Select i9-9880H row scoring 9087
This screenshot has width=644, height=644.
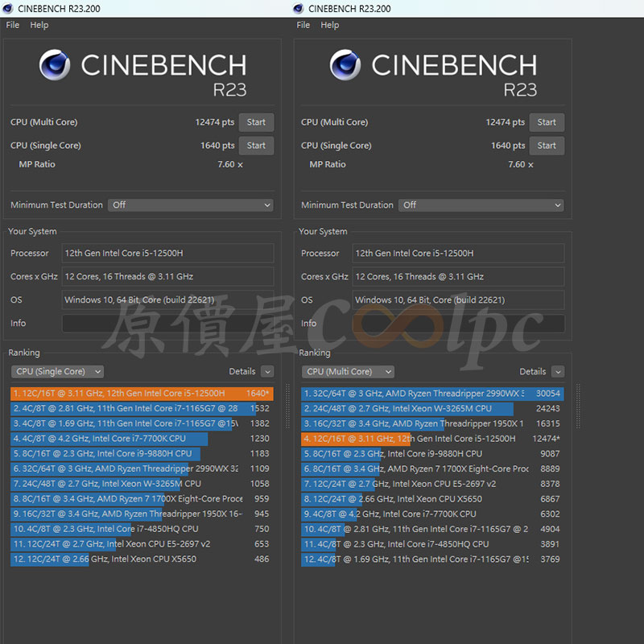pyautogui.click(x=432, y=454)
